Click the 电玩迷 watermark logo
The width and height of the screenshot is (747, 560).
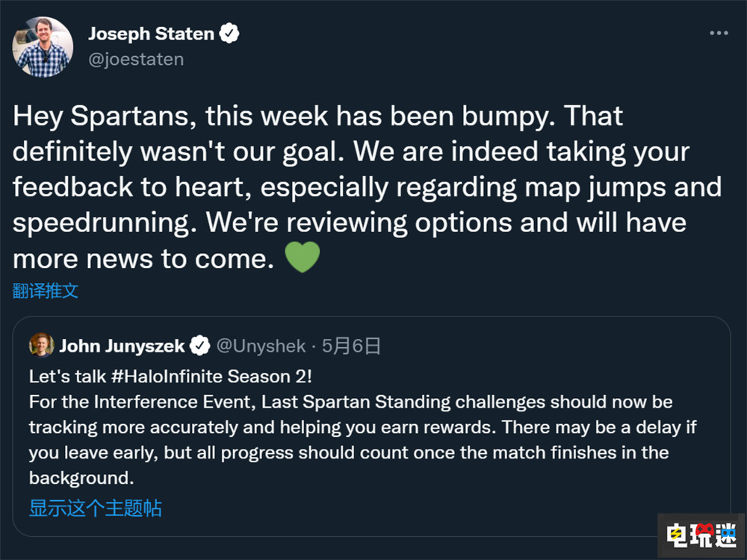tap(701, 535)
